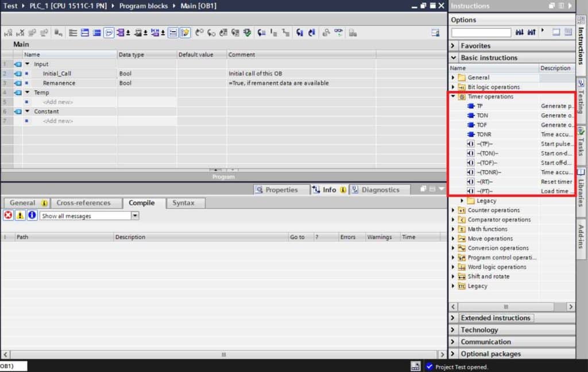Select the TONR time accumulator instruction
Image resolution: width=588 pixels, height=372 pixels.
[x=483, y=135]
